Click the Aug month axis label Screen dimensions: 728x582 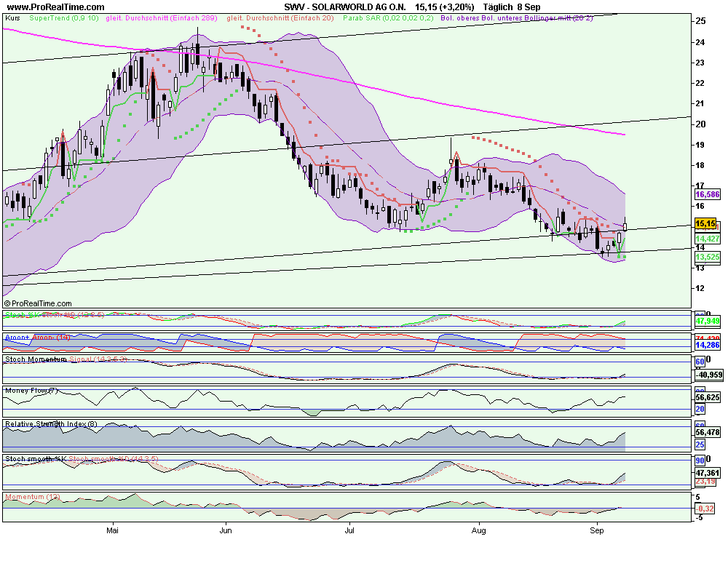[x=479, y=530]
